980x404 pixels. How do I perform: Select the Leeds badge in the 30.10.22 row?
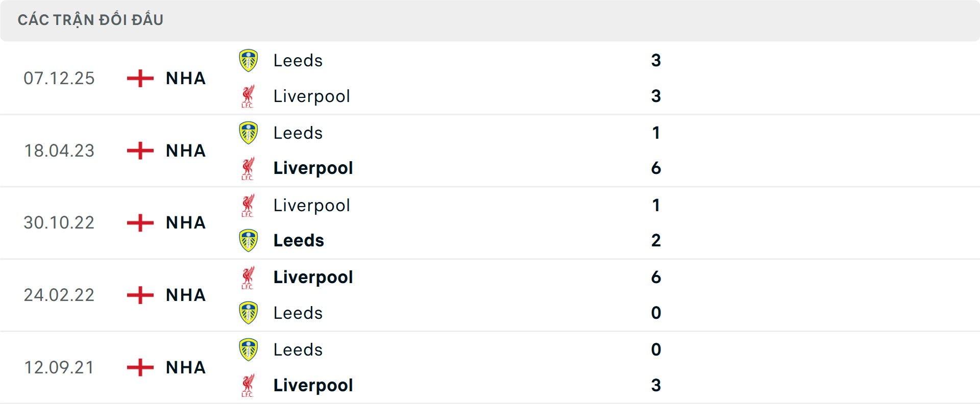(249, 240)
